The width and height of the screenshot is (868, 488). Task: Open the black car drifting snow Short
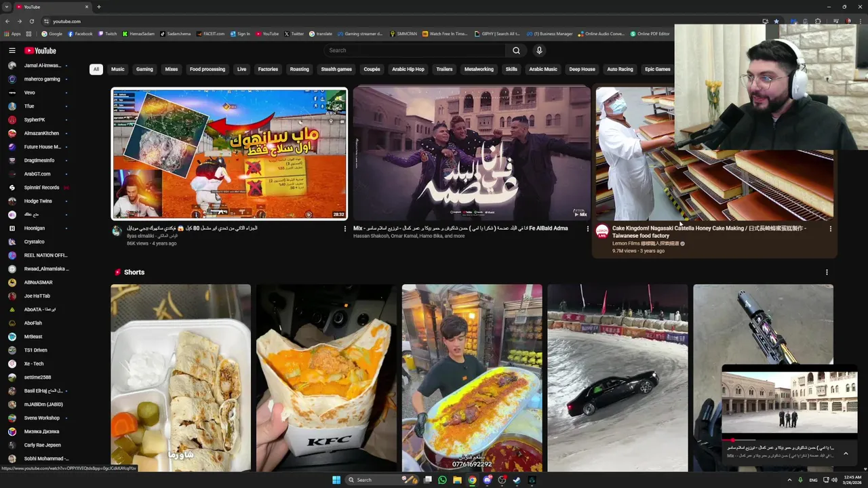point(617,378)
